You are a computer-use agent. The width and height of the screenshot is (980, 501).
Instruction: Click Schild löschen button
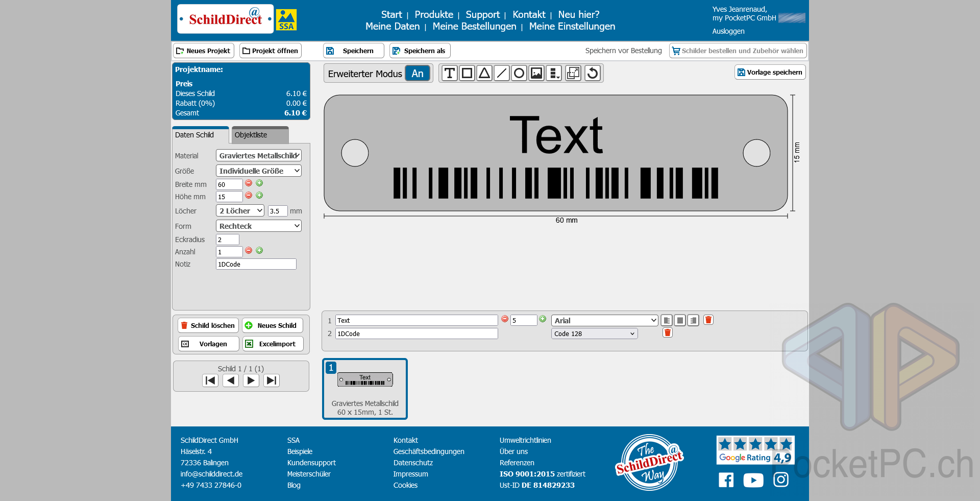pyautogui.click(x=208, y=325)
